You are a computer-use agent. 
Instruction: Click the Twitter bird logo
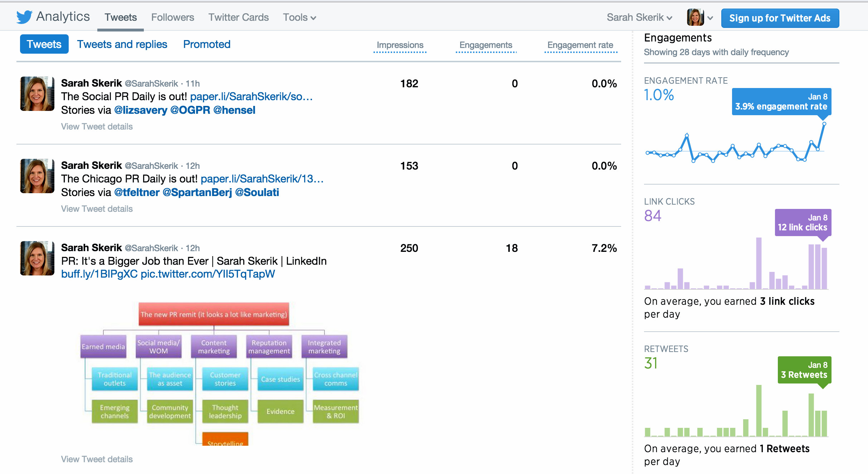pos(24,17)
